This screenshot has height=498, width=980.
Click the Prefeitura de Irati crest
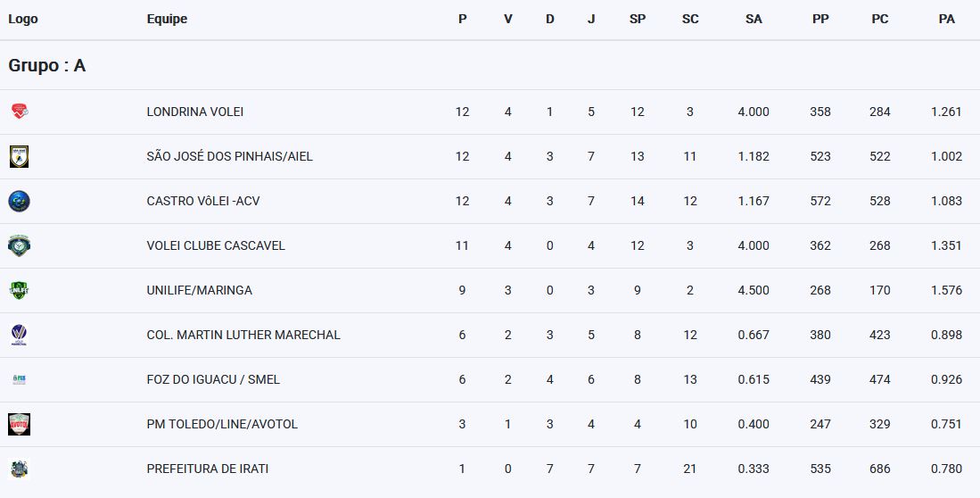(20, 469)
